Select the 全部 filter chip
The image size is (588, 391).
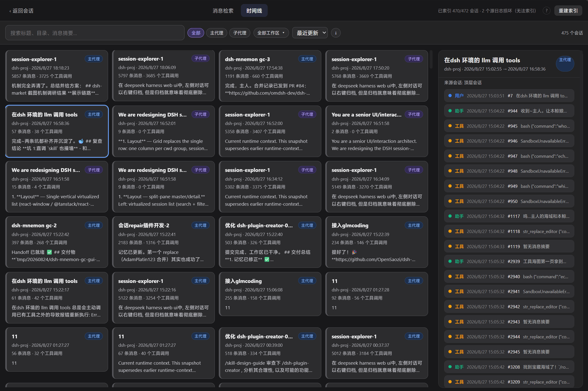[x=196, y=33]
